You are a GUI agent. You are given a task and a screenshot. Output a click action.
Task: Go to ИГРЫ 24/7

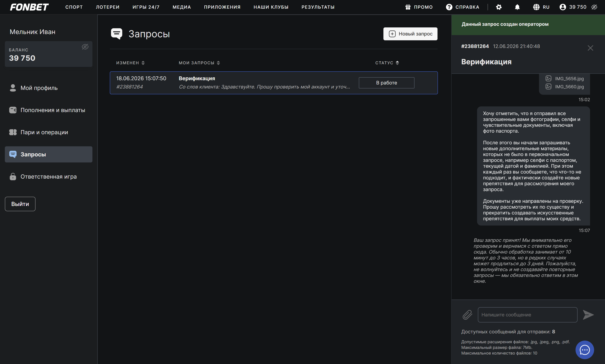pos(146,7)
